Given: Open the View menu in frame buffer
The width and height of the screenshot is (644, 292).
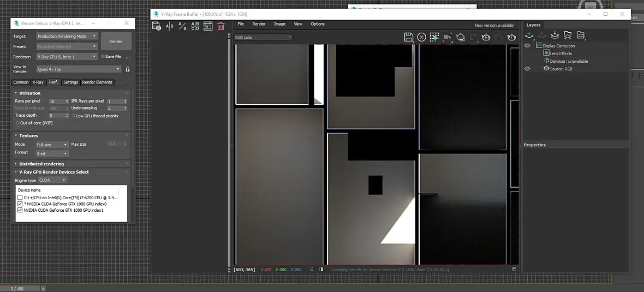Looking at the screenshot, I should [298, 24].
